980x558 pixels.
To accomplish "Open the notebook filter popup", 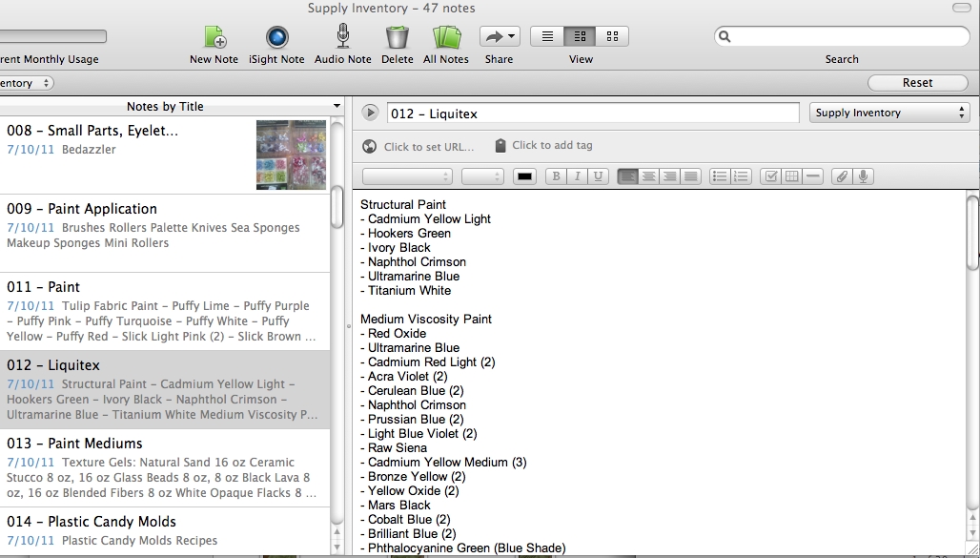I will click(x=27, y=83).
